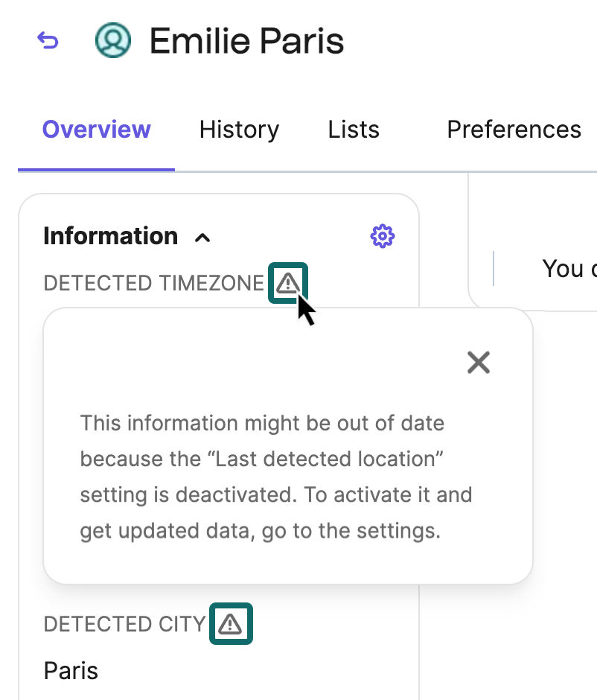Viewport: 597px width, 700px height.
Task: Click the Detected City warning icon
Action: [x=231, y=623]
